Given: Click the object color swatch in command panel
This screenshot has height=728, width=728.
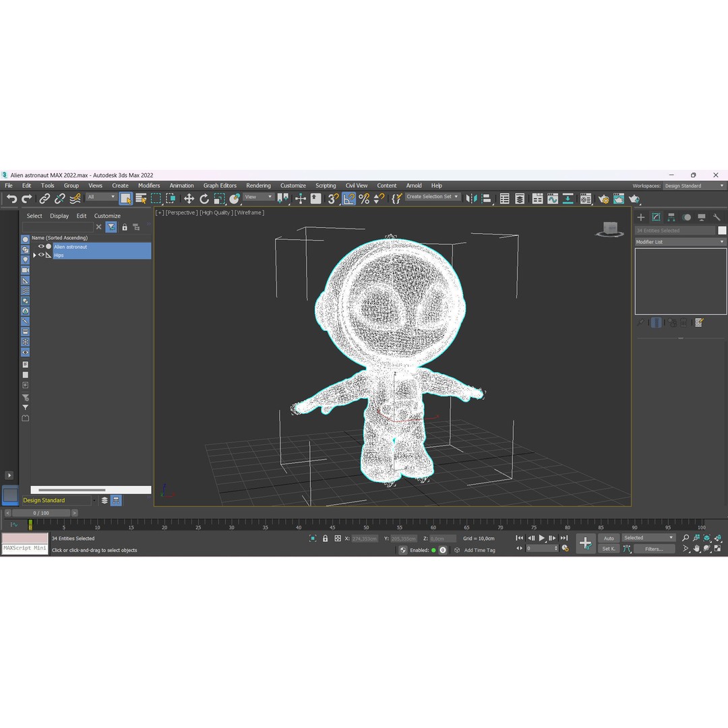Looking at the screenshot, I should (722, 231).
